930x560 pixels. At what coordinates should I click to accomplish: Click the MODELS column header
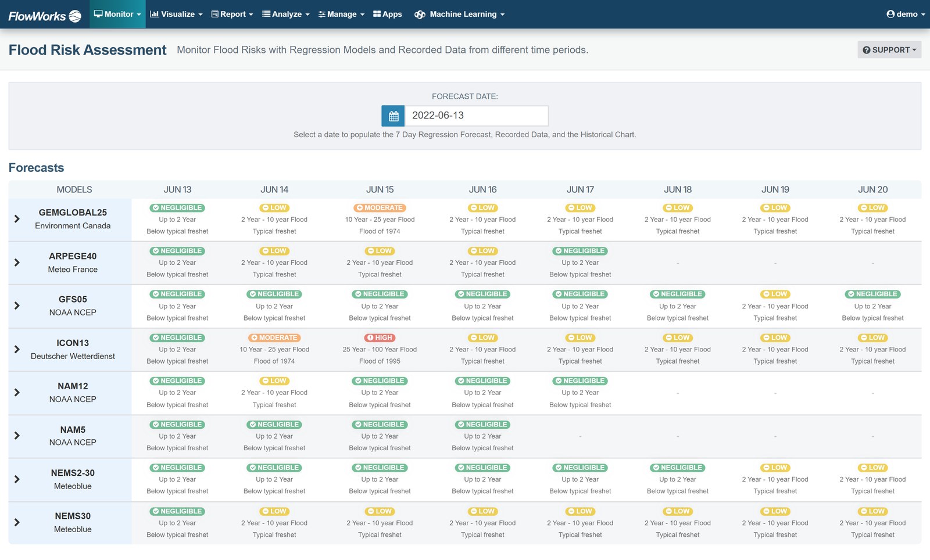(74, 189)
